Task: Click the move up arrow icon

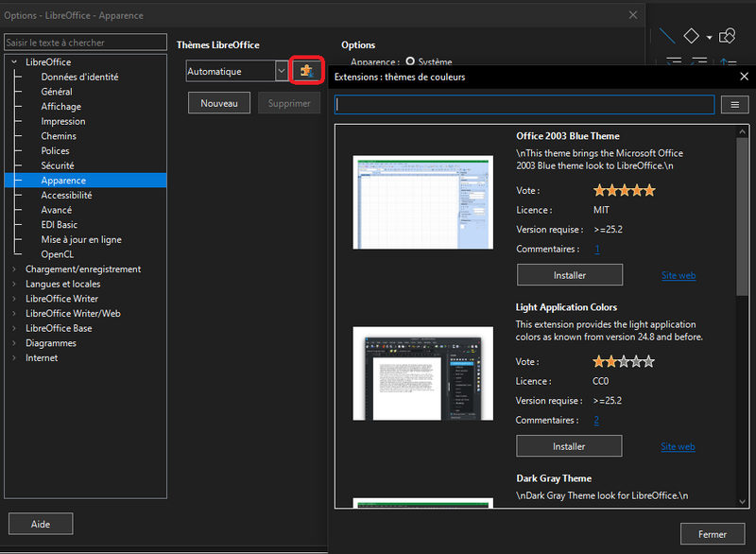Action: coord(724,61)
